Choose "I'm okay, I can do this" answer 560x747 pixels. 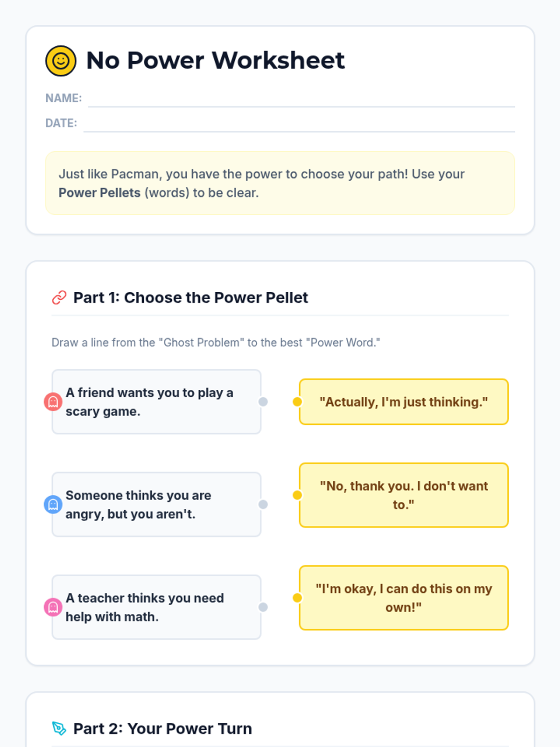(404, 598)
